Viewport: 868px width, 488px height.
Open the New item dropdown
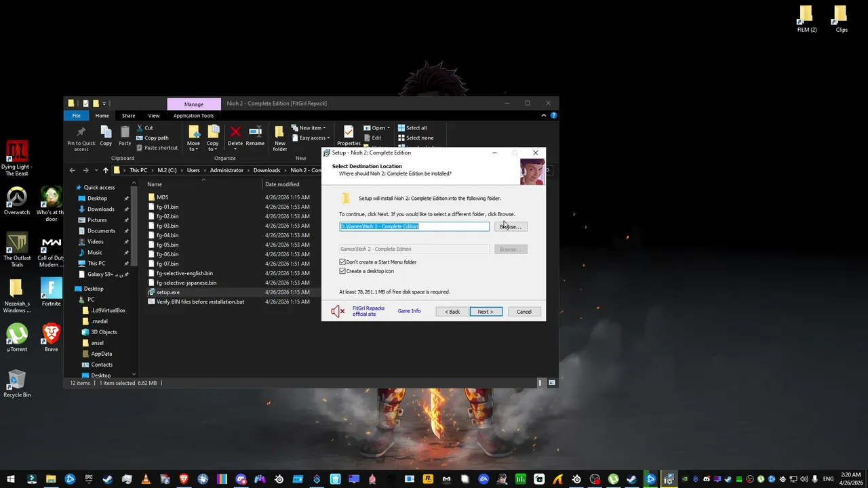tap(308, 127)
